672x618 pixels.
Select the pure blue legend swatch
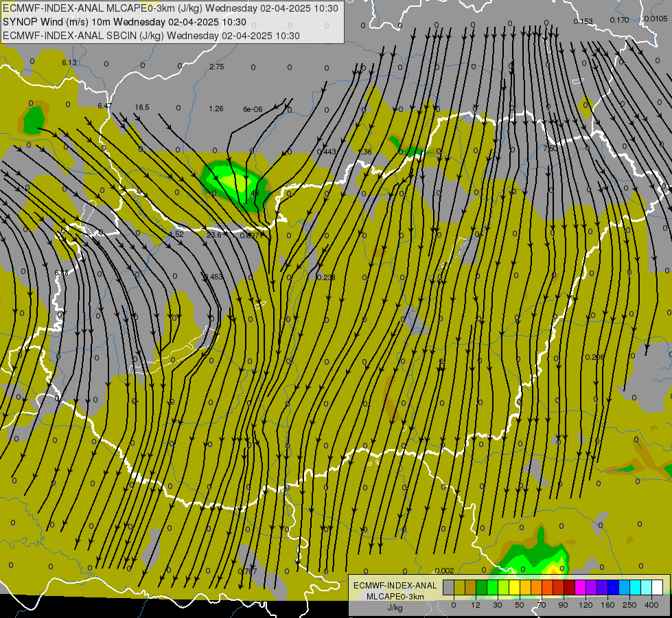point(614,587)
